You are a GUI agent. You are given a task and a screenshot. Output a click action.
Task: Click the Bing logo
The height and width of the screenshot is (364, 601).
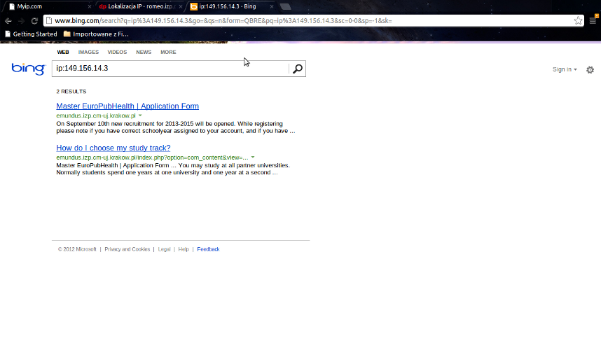coord(29,69)
